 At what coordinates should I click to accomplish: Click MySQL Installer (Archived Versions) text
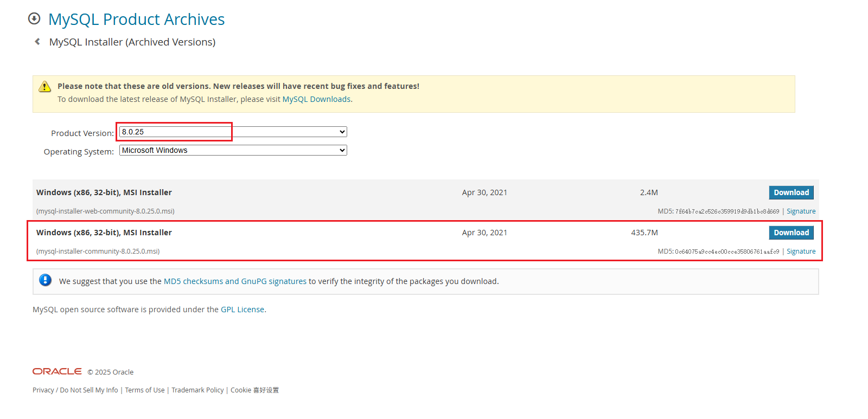pyautogui.click(x=132, y=42)
